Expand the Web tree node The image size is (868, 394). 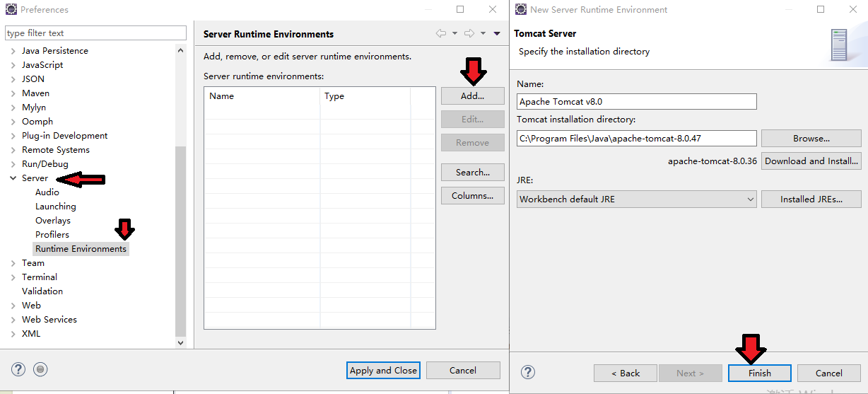[x=13, y=306]
